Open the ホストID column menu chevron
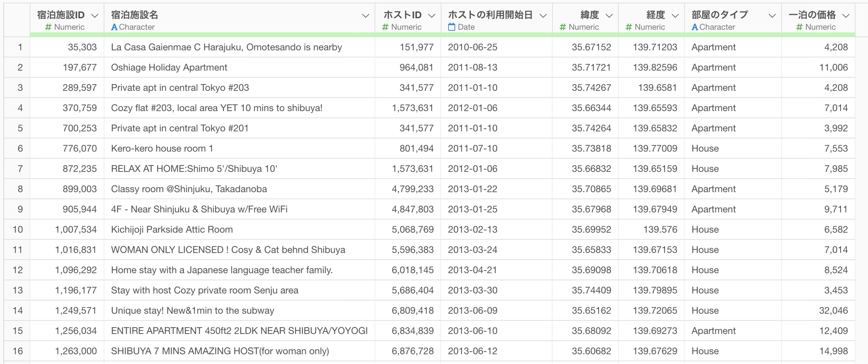868x364 pixels. [432, 16]
